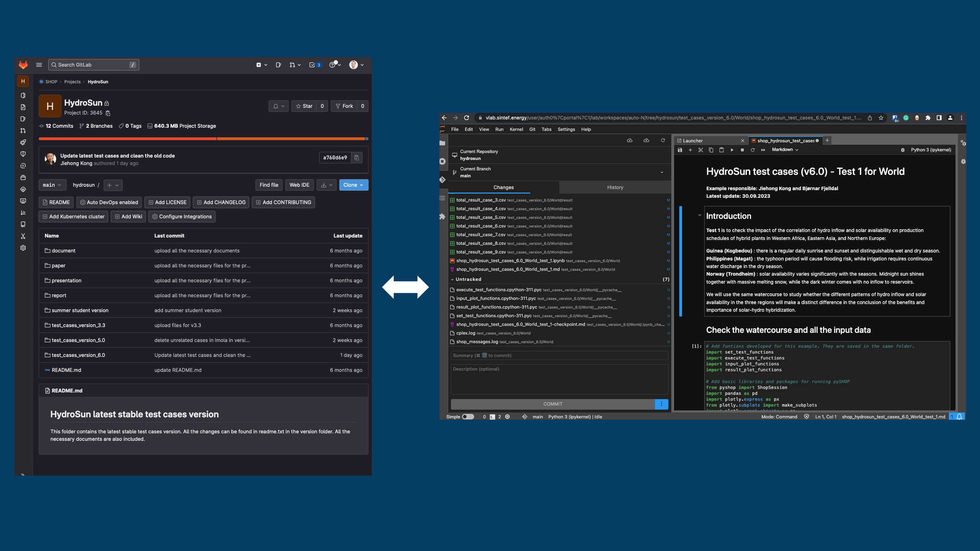Toggle the debugger bug icon in notebook toolbar
Viewport: 980px width, 551px height.
click(903, 150)
